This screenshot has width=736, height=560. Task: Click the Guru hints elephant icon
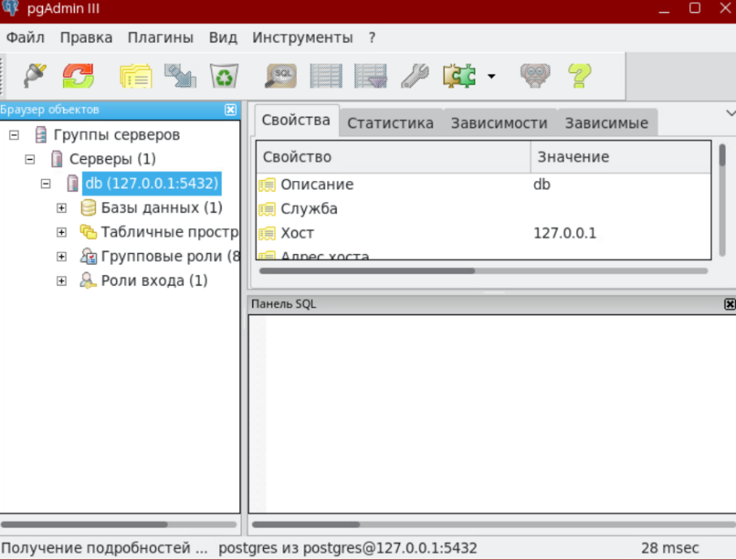pyautogui.click(x=535, y=75)
